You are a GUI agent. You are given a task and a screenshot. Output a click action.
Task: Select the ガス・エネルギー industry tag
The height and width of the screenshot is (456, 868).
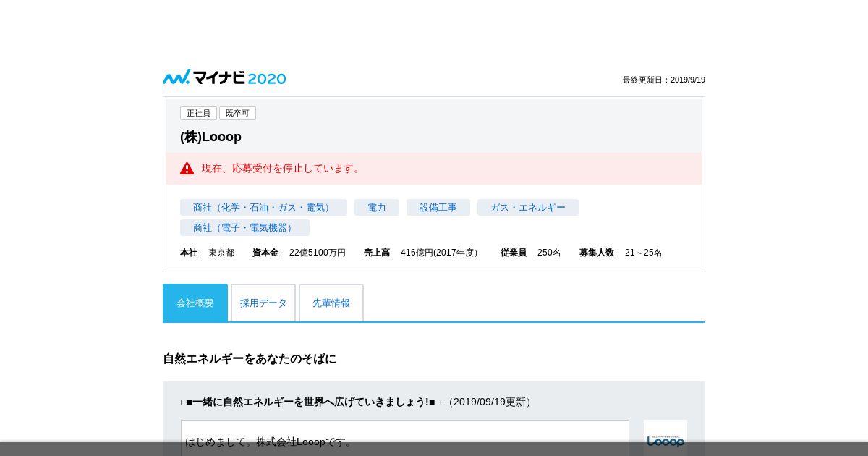point(528,208)
